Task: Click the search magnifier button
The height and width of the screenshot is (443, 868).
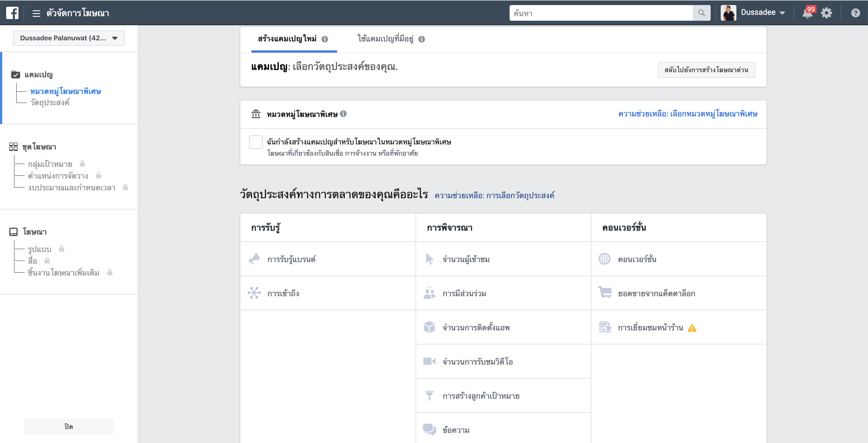Action: pos(701,13)
